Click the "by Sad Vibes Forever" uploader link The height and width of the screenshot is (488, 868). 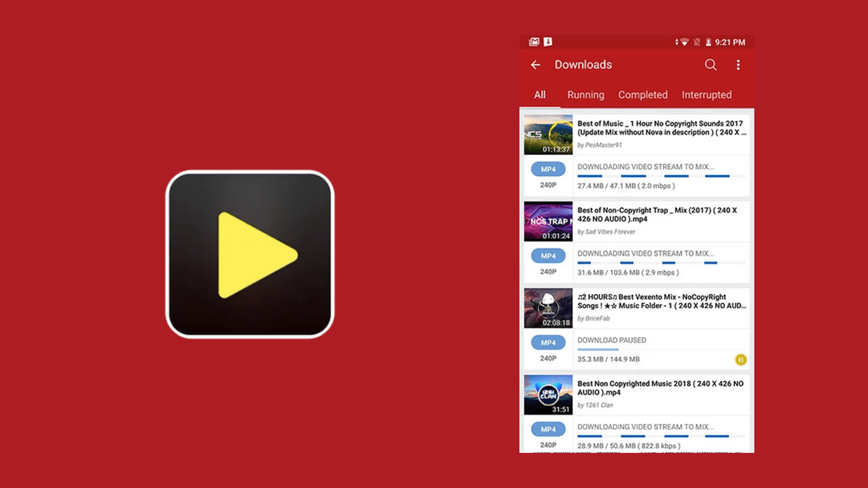pyautogui.click(x=608, y=232)
